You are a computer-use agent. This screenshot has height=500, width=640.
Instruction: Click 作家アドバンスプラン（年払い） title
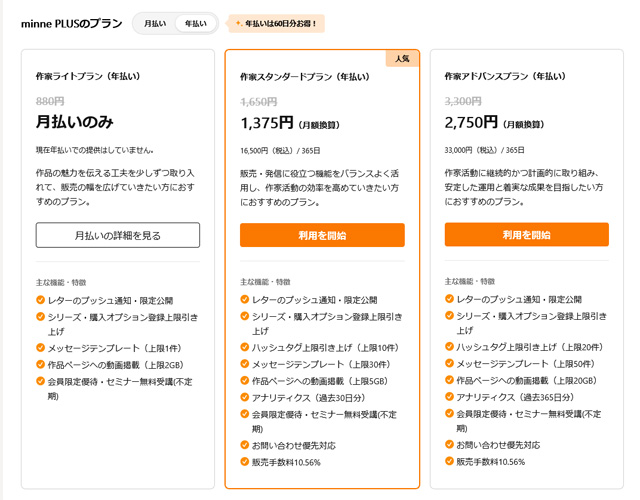coord(505,76)
